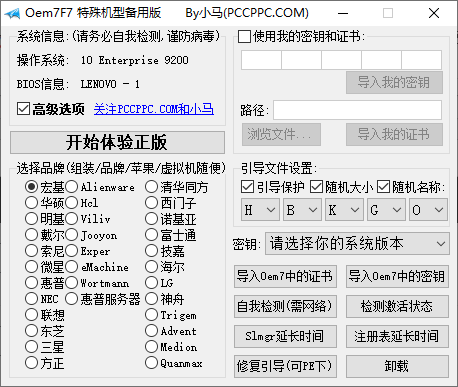Pick the 技嘉 radio button
Screen dimensions: 458x387
151,251
